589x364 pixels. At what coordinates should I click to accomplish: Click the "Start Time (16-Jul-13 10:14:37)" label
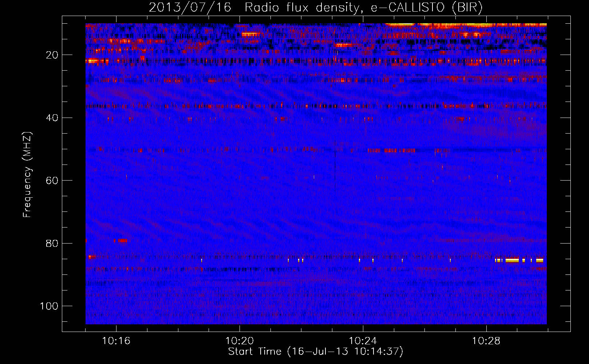point(316,352)
